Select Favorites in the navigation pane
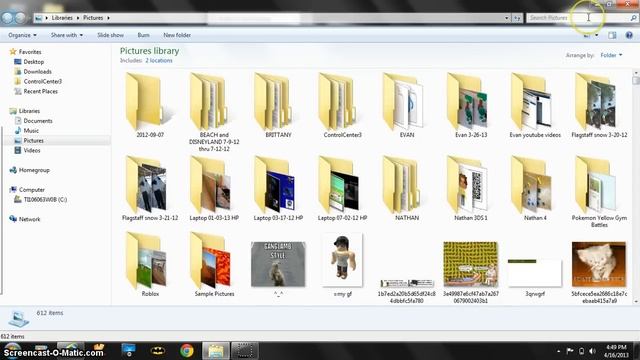The height and width of the screenshot is (360, 640). click(26, 52)
